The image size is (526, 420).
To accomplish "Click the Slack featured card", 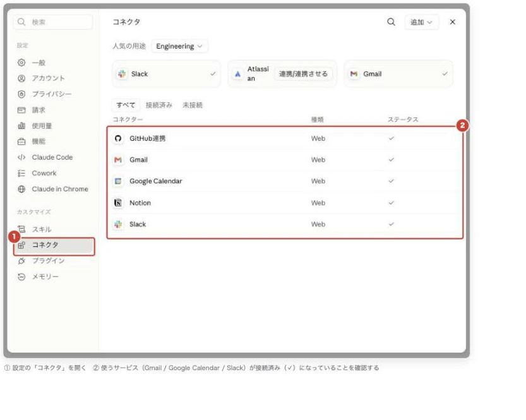I will click(166, 74).
